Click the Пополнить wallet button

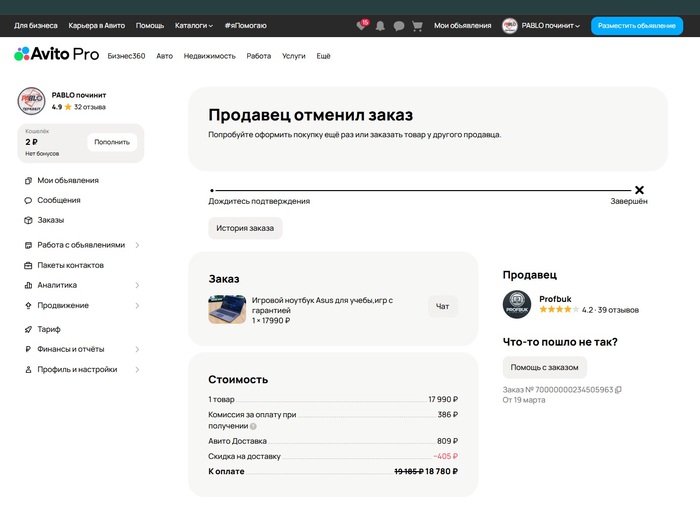112,142
